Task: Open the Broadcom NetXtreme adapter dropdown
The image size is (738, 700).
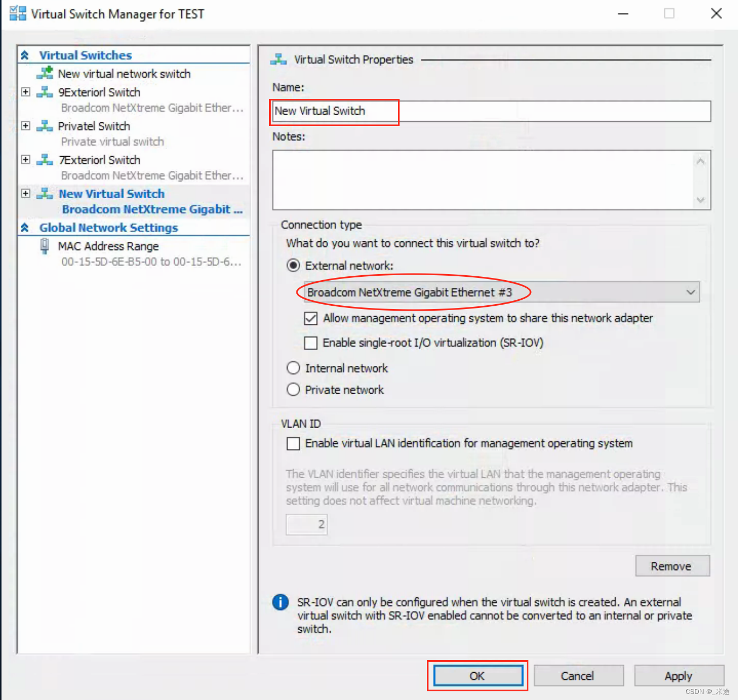Action: pyautogui.click(x=690, y=292)
